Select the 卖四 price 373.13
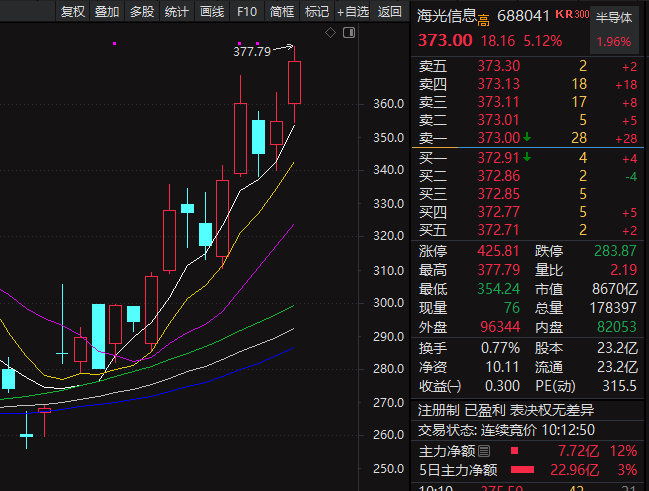The image size is (649, 491). 498,84
